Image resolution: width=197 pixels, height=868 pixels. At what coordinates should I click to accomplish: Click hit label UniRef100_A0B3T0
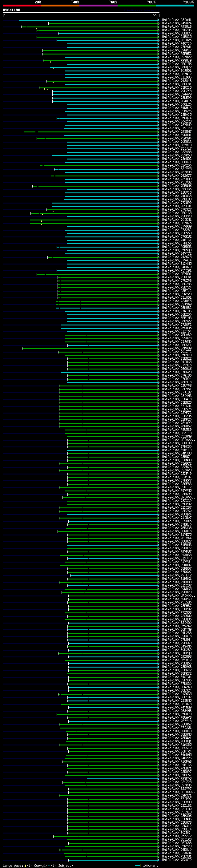tap(176, 382)
